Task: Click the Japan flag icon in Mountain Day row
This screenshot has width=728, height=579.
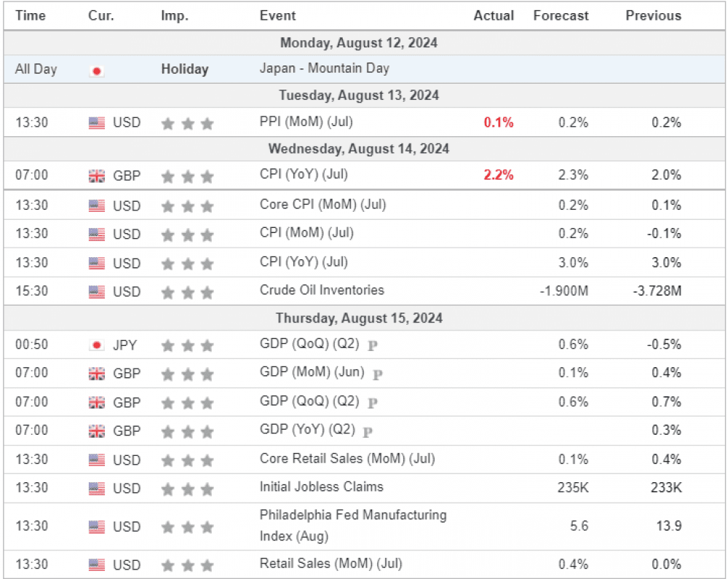Action: 97,71
